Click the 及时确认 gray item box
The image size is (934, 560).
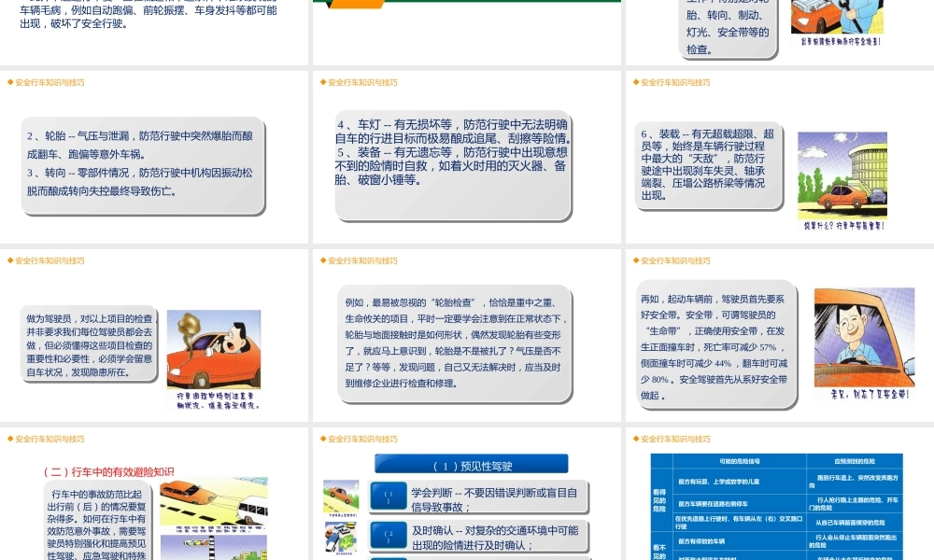click(478, 536)
